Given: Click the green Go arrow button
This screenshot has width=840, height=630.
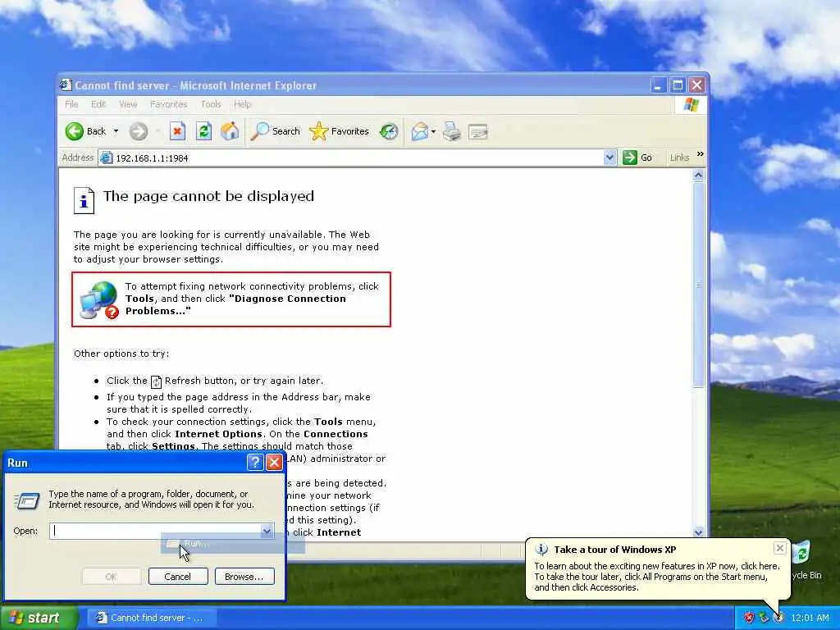Looking at the screenshot, I should click(x=629, y=157).
